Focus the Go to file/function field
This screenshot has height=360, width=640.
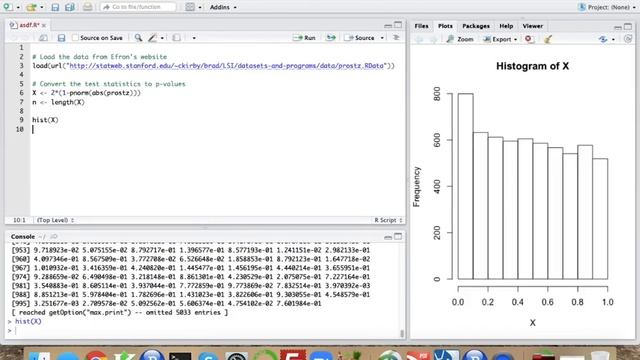pos(138,7)
